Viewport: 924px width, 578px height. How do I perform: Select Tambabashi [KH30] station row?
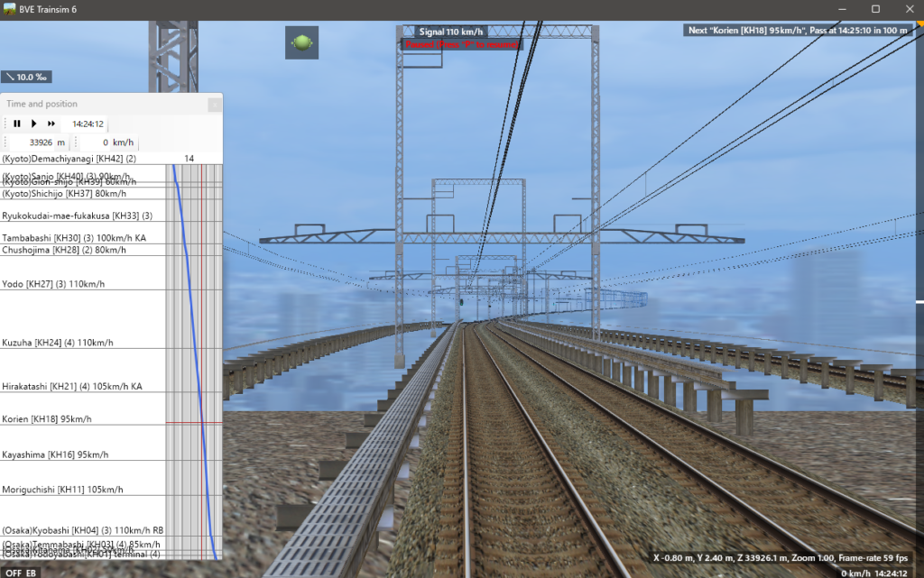74,237
